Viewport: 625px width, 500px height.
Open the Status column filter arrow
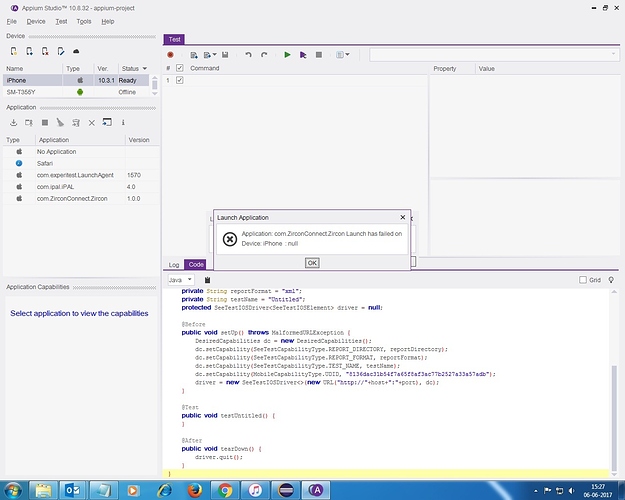pyautogui.click(x=154, y=68)
